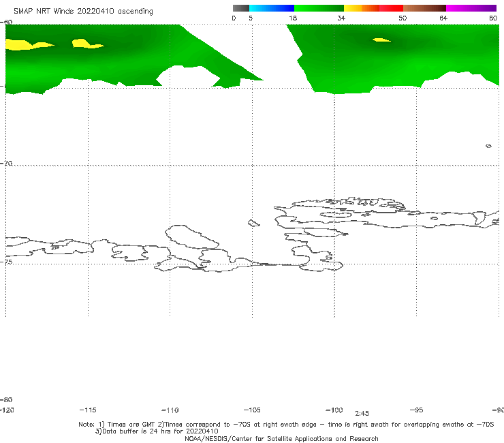
Task: Click the gray 0-5 segment of color bar
Action: pos(240,8)
